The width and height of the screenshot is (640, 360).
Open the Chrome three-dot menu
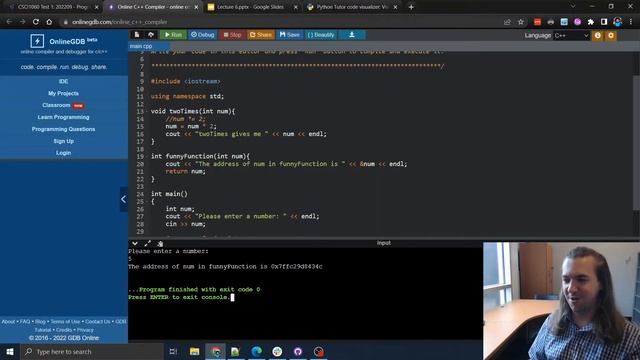(x=631, y=22)
